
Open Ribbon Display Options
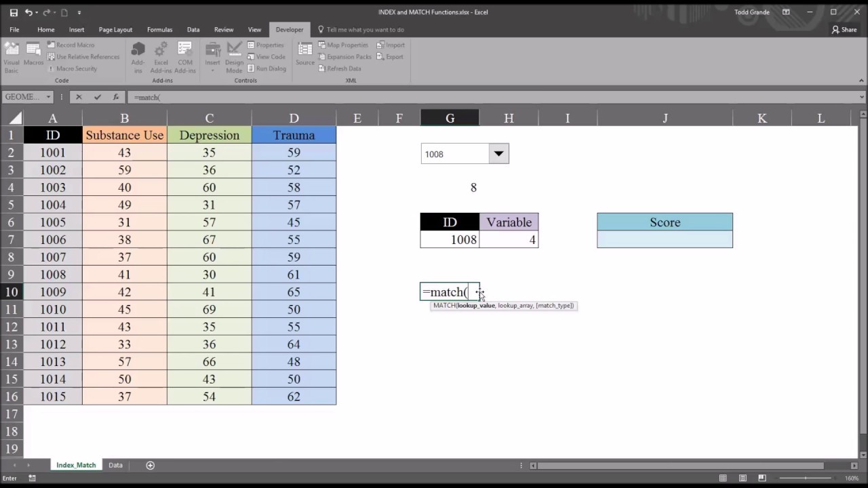tap(786, 12)
